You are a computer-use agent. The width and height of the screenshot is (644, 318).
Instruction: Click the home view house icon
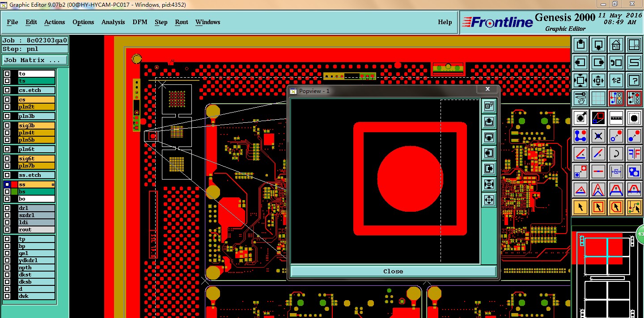(616, 45)
